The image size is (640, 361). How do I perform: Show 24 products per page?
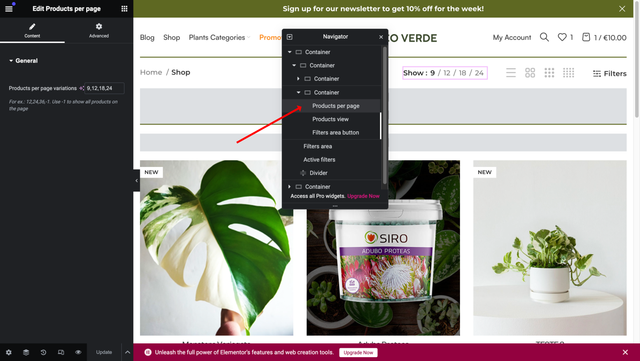[479, 73]
